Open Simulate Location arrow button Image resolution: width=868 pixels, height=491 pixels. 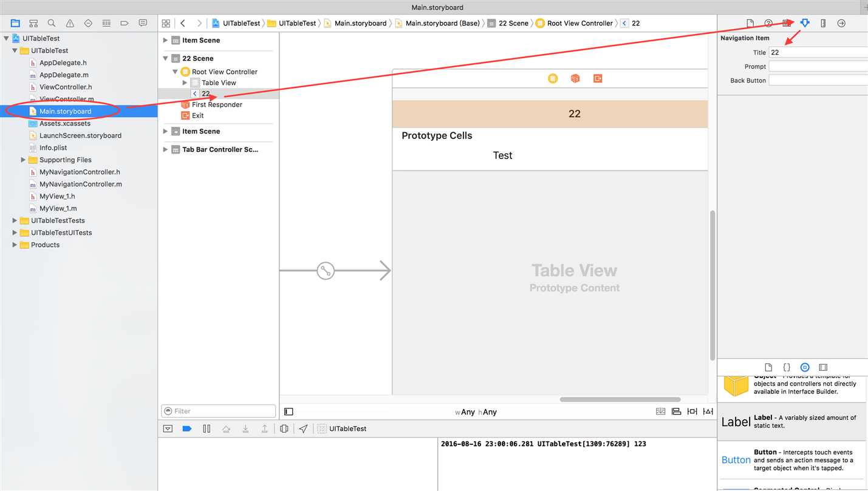[x=303, y=428]
